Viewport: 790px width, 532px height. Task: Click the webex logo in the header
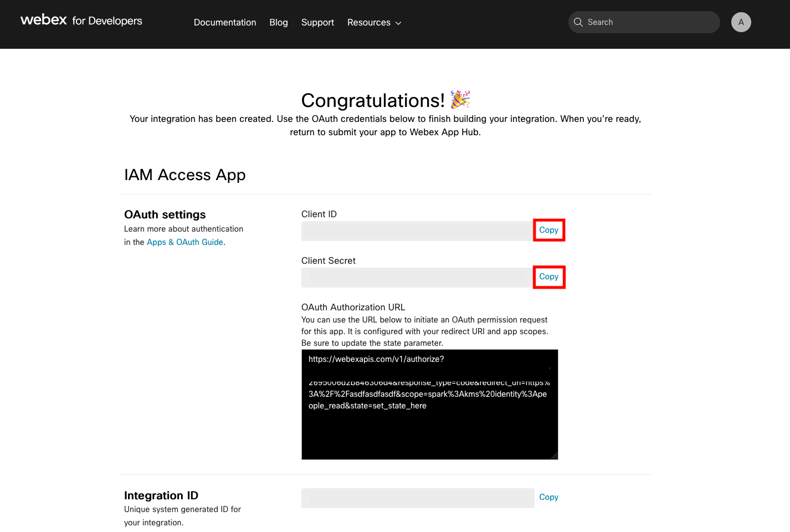(43, 21)
